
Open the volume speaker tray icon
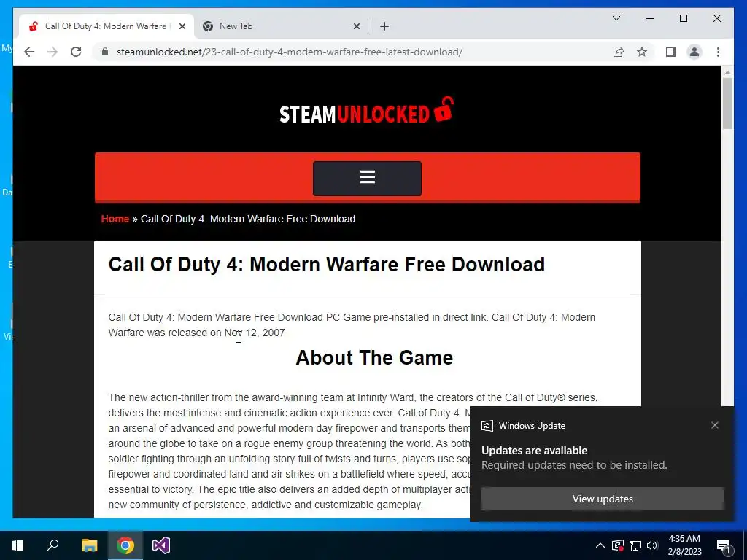tap(652, 545)
